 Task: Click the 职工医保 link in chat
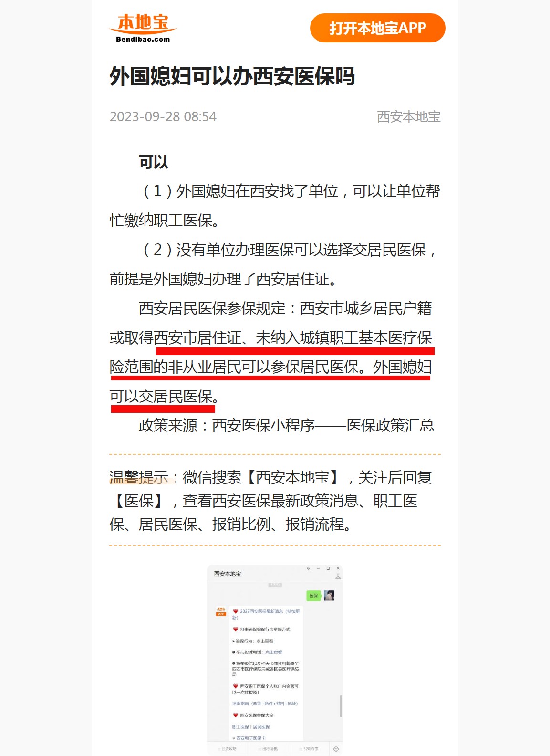click(240, 727)
